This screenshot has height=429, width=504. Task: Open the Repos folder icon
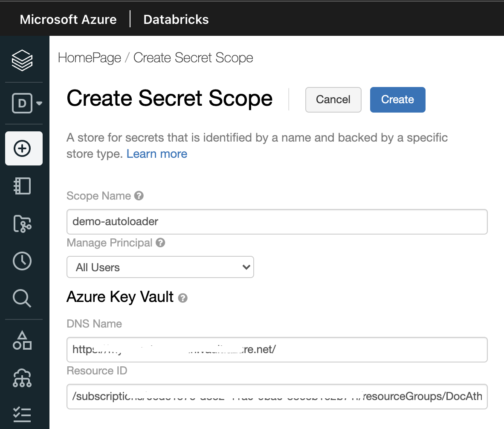tap(22, 223)
